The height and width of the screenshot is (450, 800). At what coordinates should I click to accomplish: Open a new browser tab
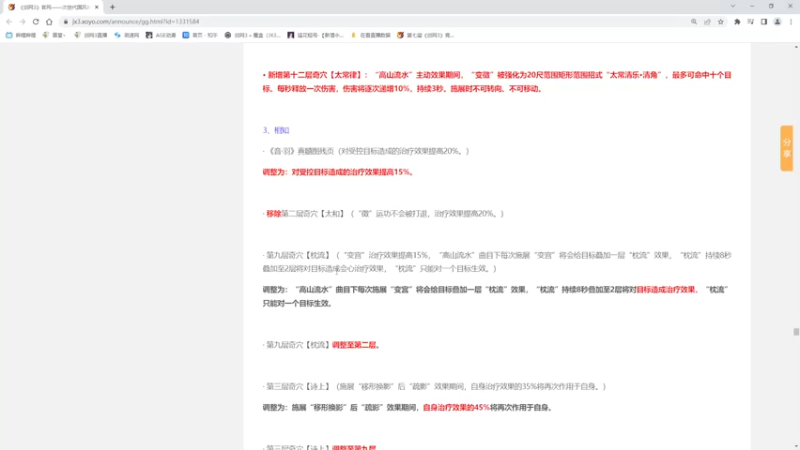pos(112,7)
